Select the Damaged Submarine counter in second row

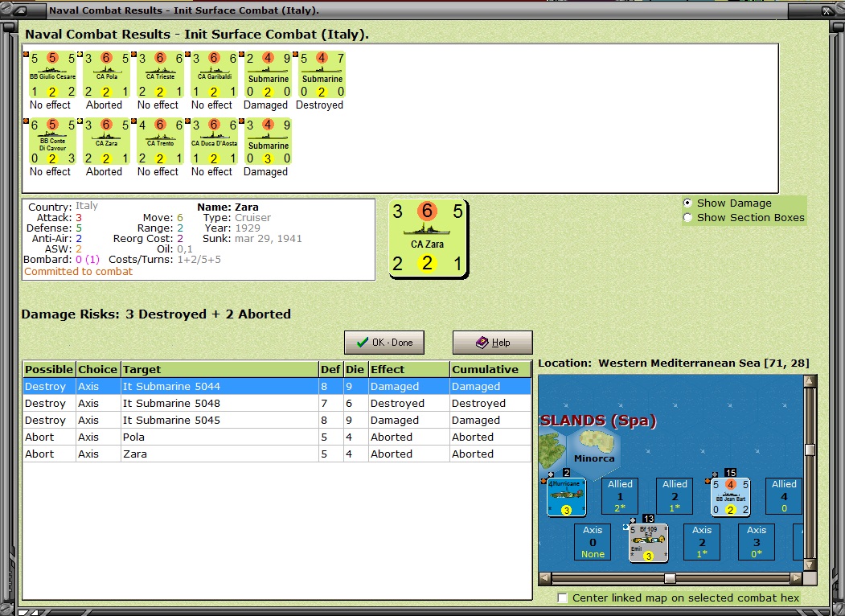(x=268, y=142)
